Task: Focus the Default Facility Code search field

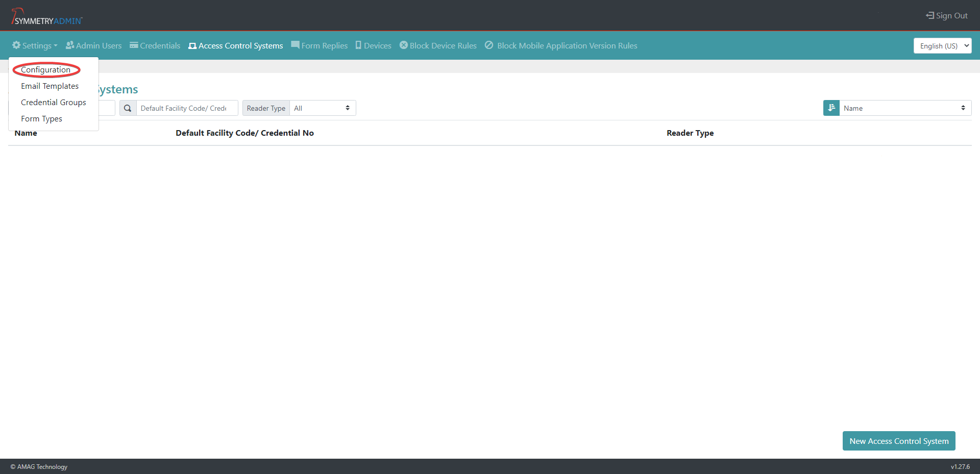Action: coord(187,108)
